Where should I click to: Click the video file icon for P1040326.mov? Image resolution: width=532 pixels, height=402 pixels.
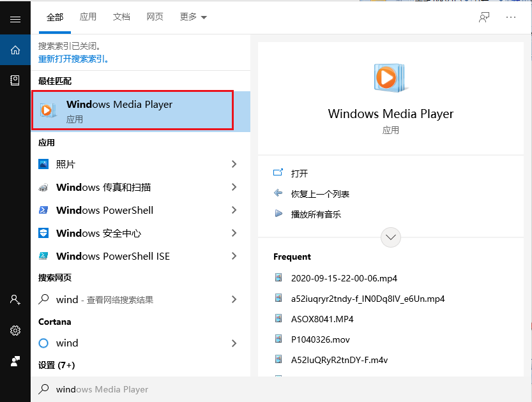coord(278,339)
